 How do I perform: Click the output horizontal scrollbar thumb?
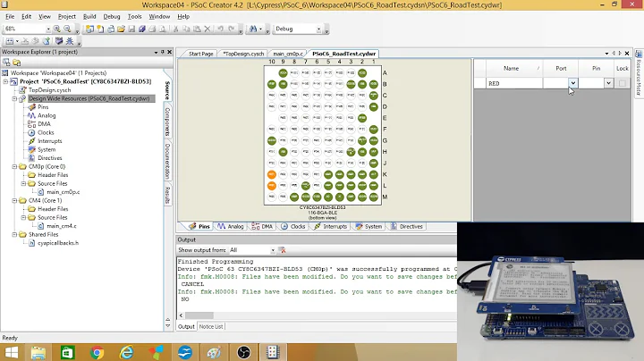pyautogui.click(x=199, y=315)
